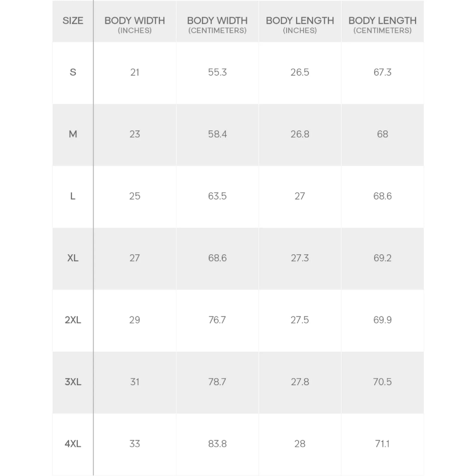Click the 63.5 centimeters cell for L
Image resolution: width=476 pixels, height=476 pixels.
pos(217,196)
